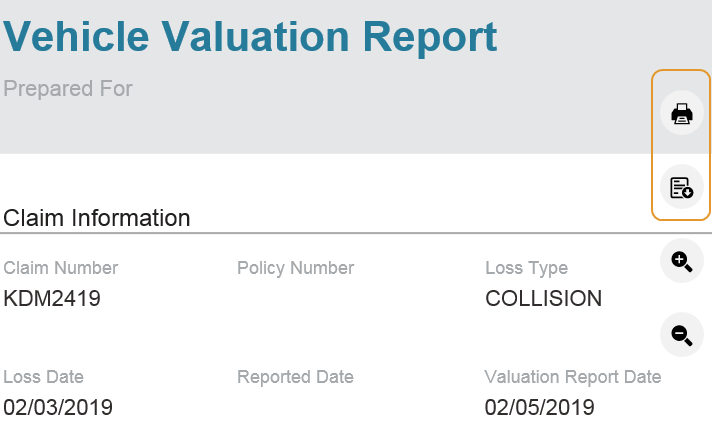
Task: Print the valuation report using the printer icon
Action: coord(682,113)
